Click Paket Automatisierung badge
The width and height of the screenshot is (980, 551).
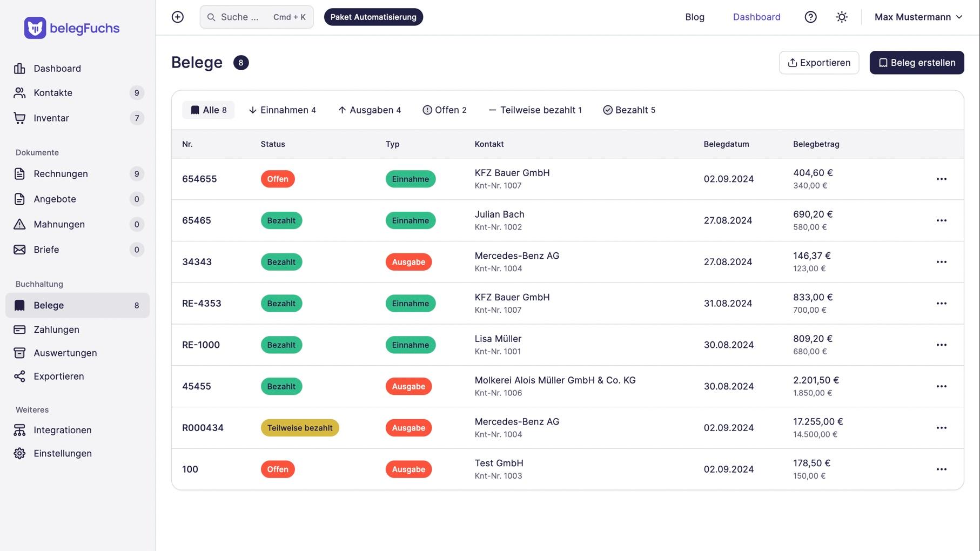[x=373, y=17]
